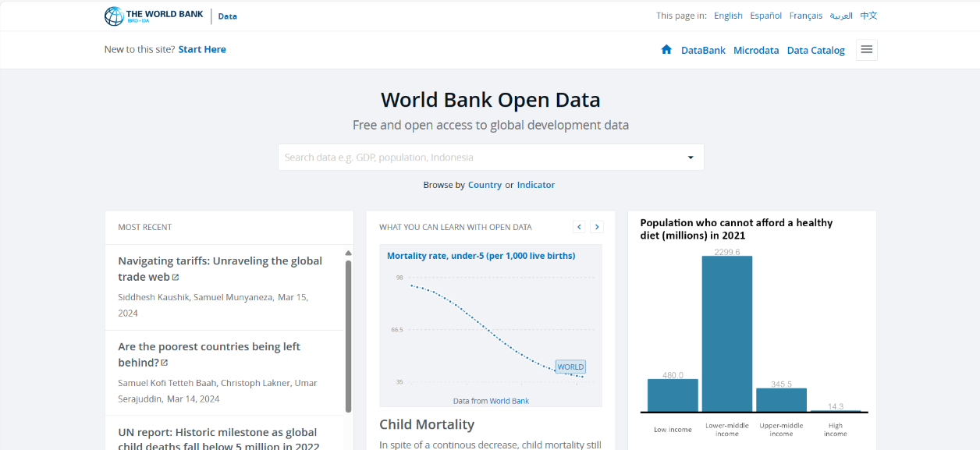
Task: Click the MOST RECENT header
Action: pyautogui.click(x=145, y=228)
